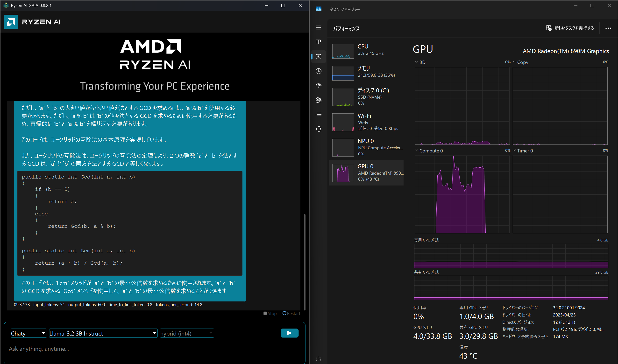The image size is (618, 364).
Task: Maximize the Ryzen AI GAIA window
Action: 283,5
